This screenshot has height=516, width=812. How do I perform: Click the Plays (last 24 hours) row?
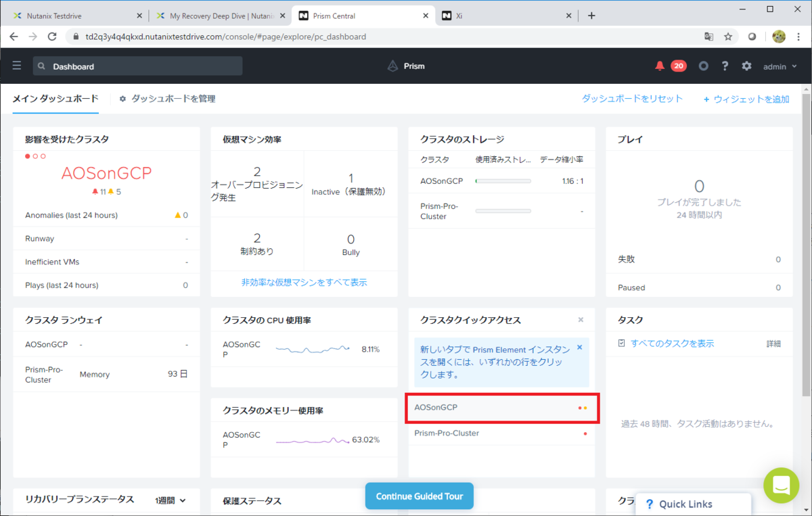(x=106, y=285)
